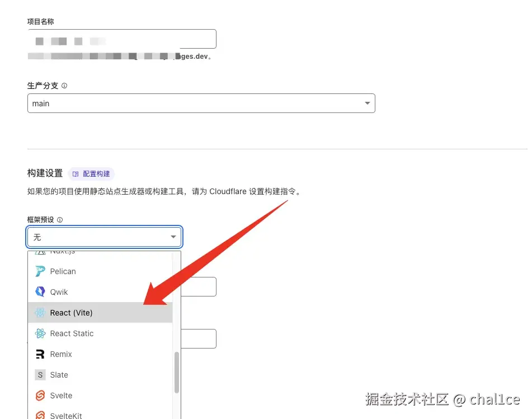Click the SvelteKit icon at list bottom
Image resolution: width=532 pixels, height=419 pixels.
[40, 415]
